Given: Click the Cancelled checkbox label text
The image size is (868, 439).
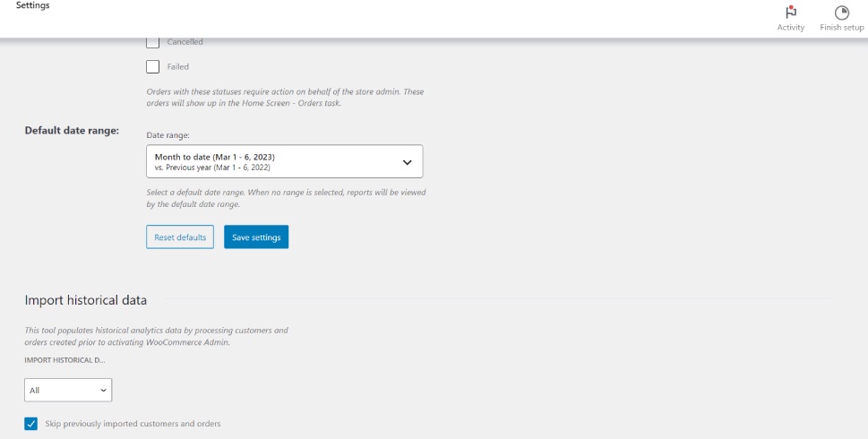Looking at the screenshot, I should click(x=185, y=42).
